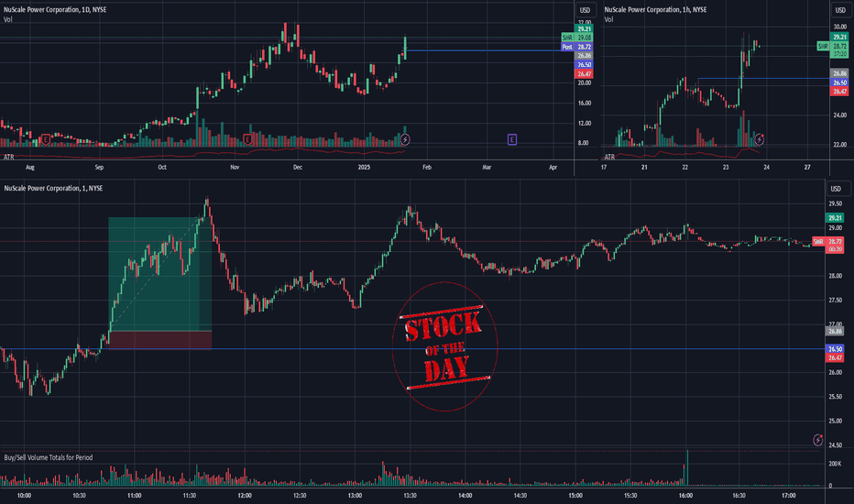Click the blue 26.50 line label on 1h chart
This screenshot has height=504, width=854.
pyautogui.click(x=839, y=82)
